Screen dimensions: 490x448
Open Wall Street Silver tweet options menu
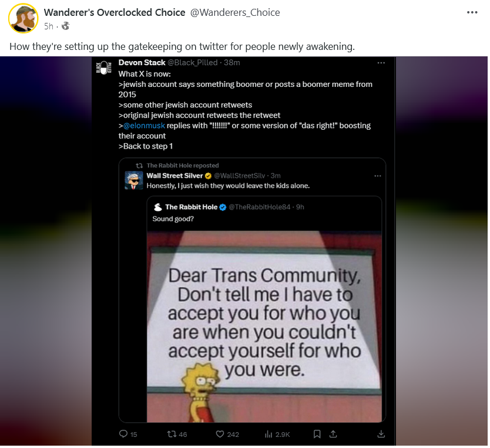378,176
